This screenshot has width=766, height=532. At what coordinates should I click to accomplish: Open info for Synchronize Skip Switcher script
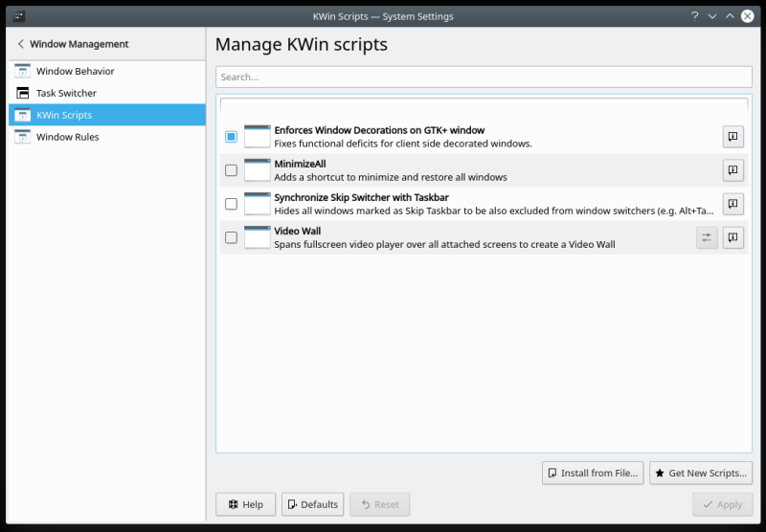[x=732, y=204]
